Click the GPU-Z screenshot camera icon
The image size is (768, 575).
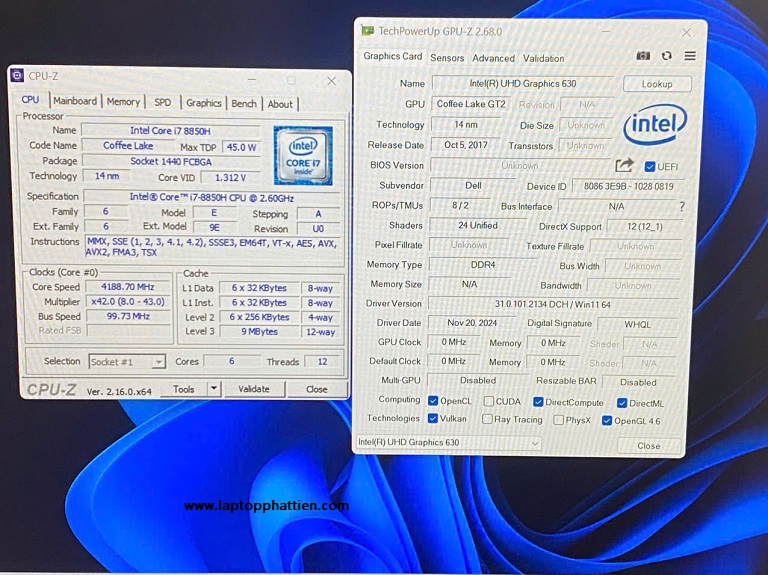tap(644, 57)
